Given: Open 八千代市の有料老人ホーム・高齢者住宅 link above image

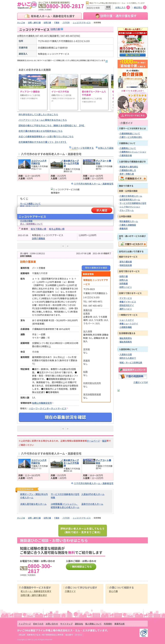Looking at the screenshot, I should (x=94, y=184).
